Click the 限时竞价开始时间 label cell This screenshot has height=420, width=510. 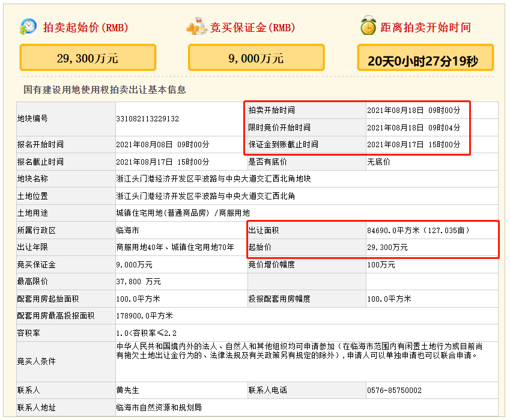pos(279,127)
